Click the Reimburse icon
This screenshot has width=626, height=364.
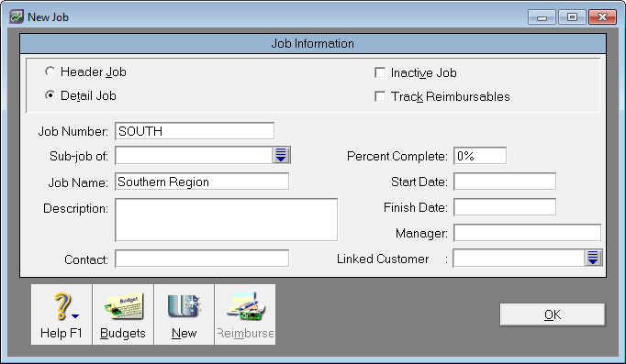pos(245,314)
